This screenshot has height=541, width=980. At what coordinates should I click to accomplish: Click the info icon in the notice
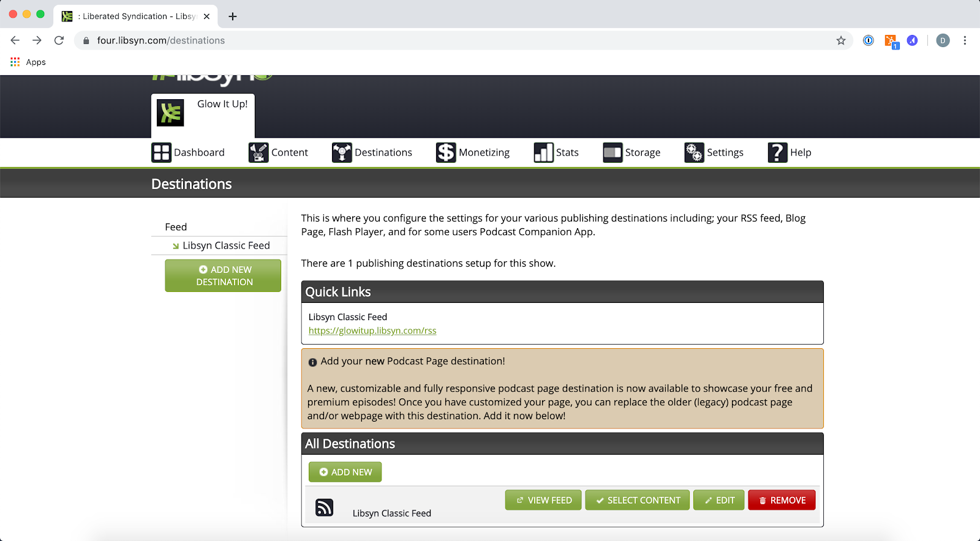point(312,362)
